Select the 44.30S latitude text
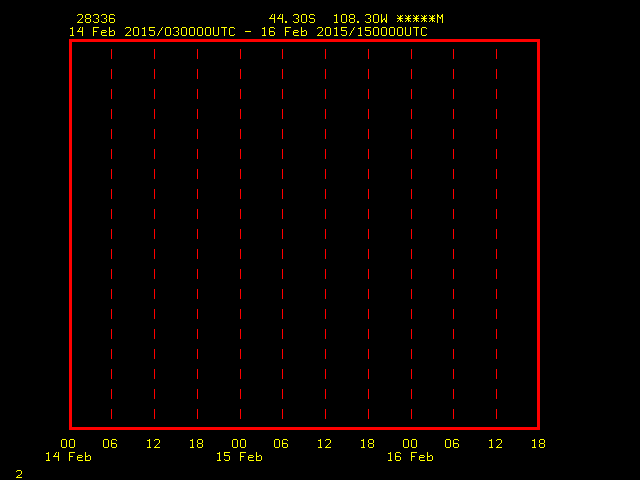This screenshot has width=640, height=480. click(x=292, y=19)
